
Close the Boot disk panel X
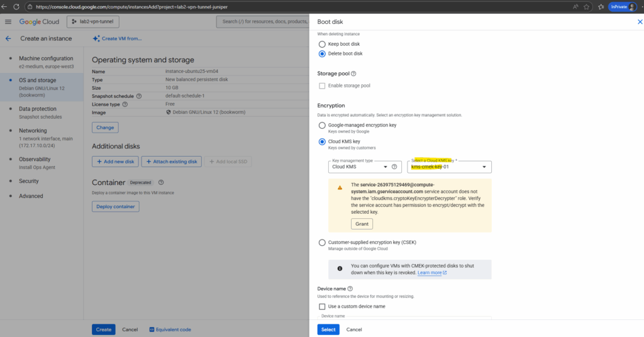(640, 22)
